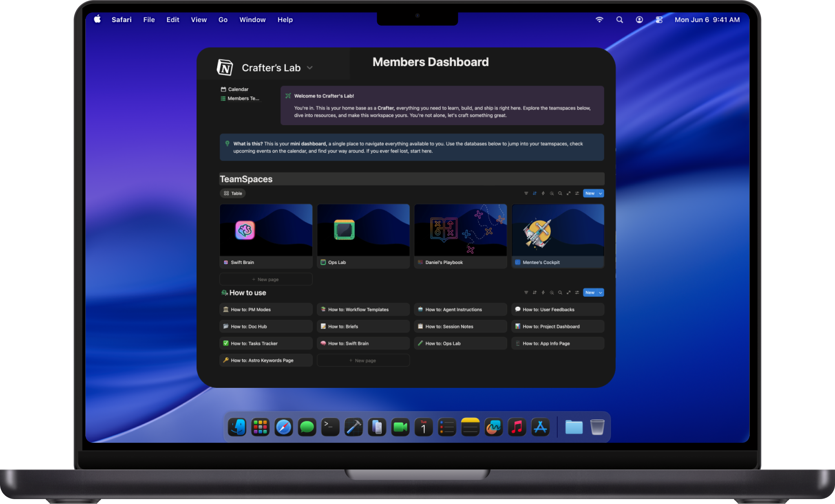Image resolution: width=835 pixels, height=504 pixels.
Task: Open the Edit menu
Action: [x=173, y=20]
